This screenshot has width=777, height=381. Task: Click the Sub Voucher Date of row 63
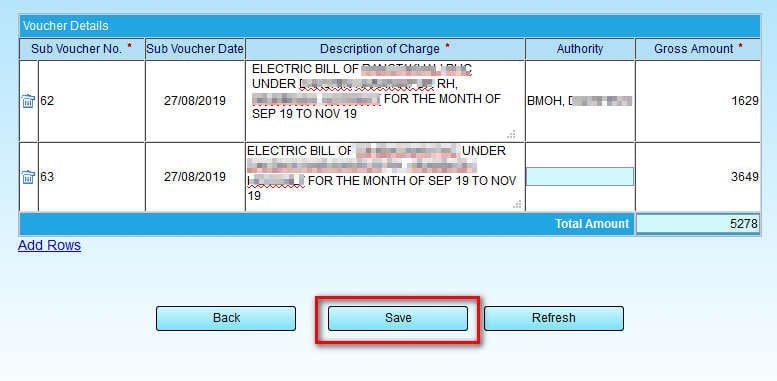click(195, 177)
